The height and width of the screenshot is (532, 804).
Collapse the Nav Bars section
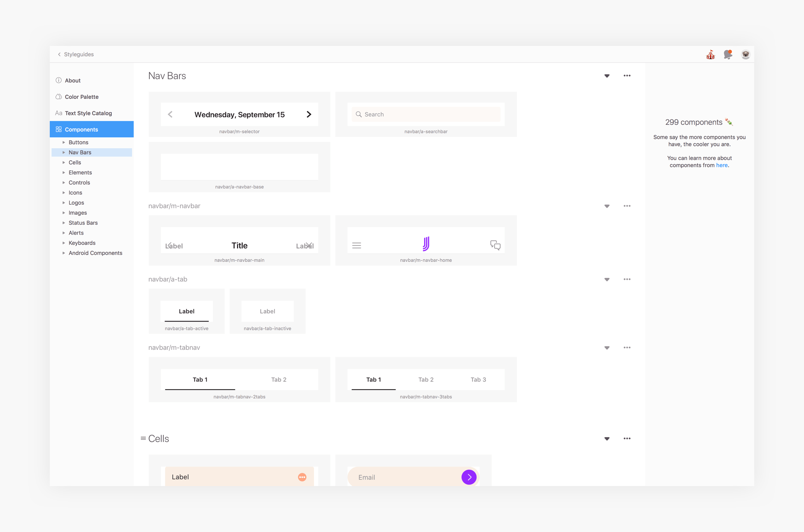point(607,76)
